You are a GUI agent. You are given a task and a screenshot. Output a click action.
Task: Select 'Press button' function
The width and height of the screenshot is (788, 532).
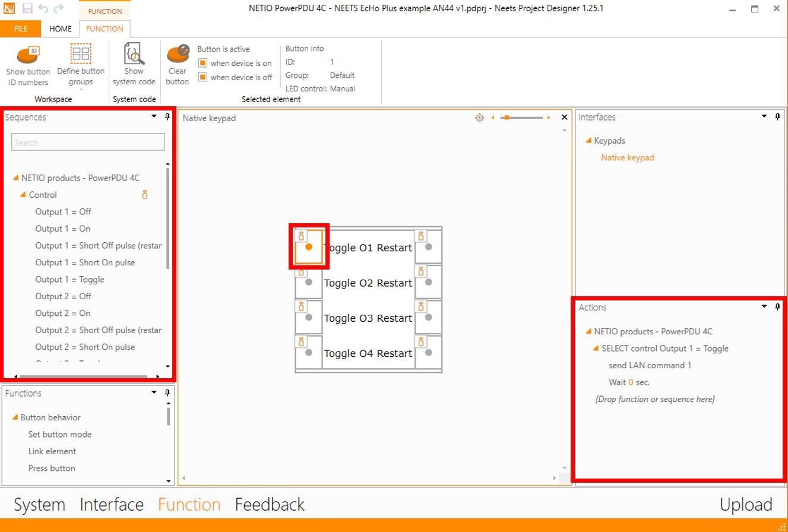point(52,468)
